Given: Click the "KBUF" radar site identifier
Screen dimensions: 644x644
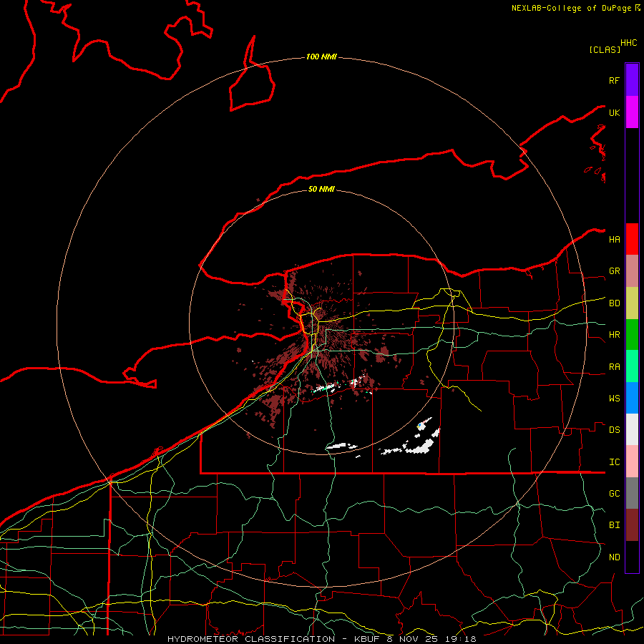Looking at the screenshot, I should click(367, 639).
